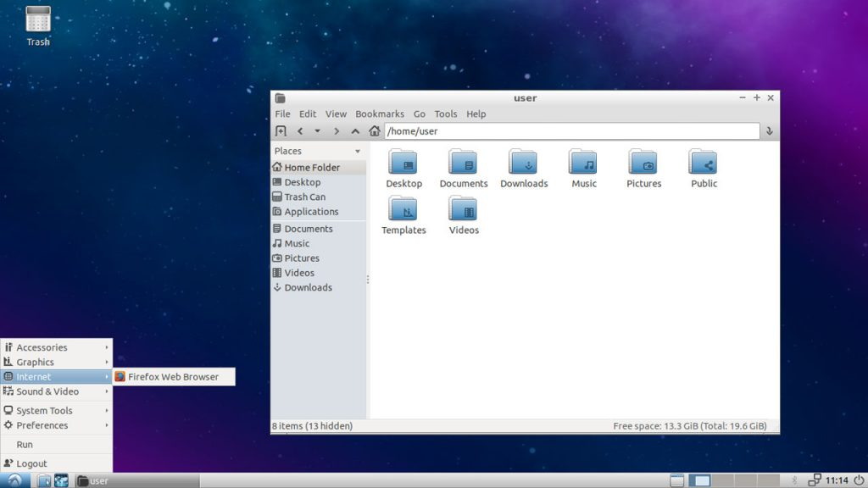This screenshot has height=488, width=868.
Task: Open the history dropdown arrow in toolbar
Action: (x=317, y=131)
